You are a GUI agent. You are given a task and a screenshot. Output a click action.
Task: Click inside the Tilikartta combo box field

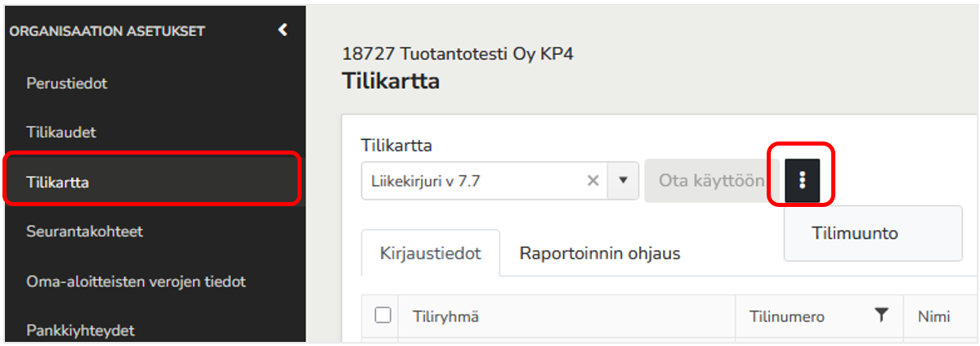pyautogui.click(x=472, y=181)
